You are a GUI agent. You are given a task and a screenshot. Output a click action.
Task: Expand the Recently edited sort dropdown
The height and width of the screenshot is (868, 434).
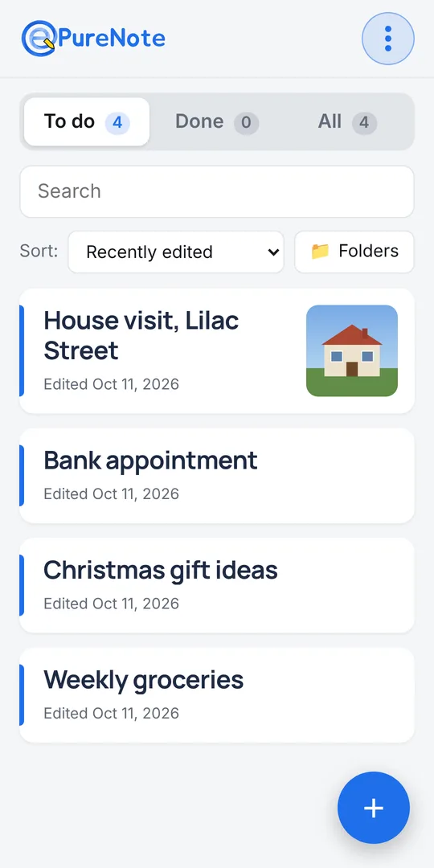(x=176, y=252)
